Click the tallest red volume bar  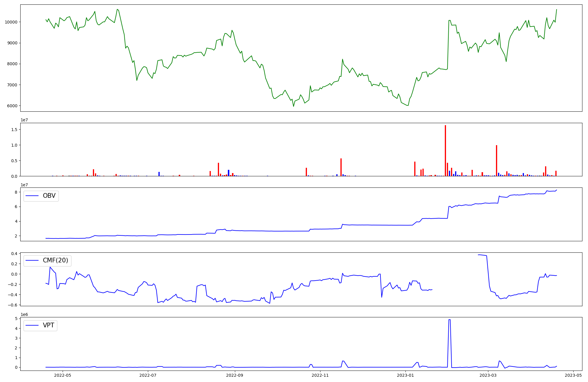click(x=445, y=150)
